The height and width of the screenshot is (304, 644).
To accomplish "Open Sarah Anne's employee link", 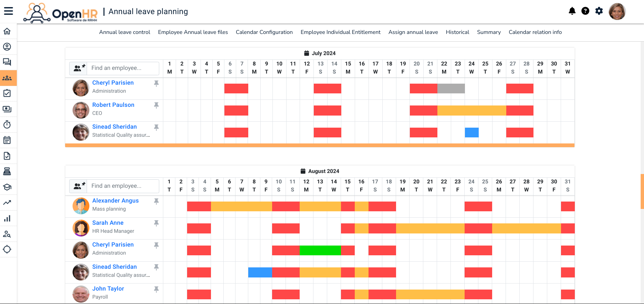I will (108, 223).
